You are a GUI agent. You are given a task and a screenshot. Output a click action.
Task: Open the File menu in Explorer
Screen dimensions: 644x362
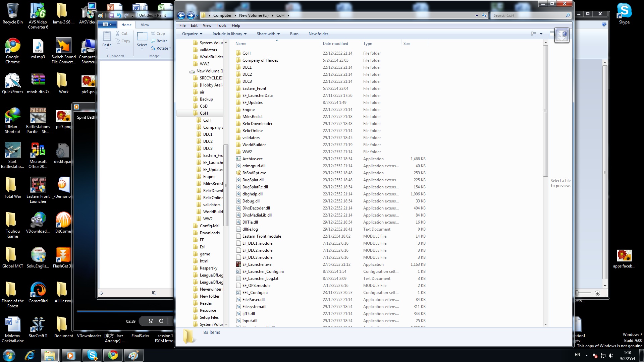click(182, 25)
